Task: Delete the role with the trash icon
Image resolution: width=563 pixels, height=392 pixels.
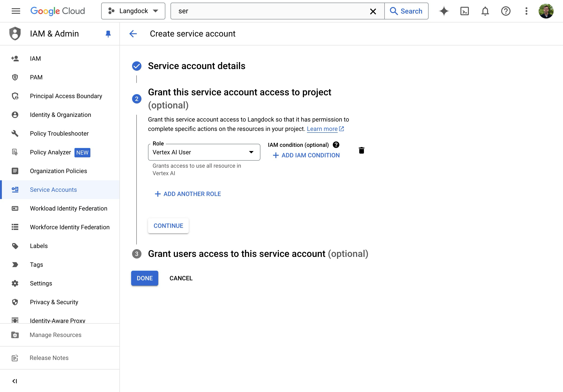Action: point(361,150)
